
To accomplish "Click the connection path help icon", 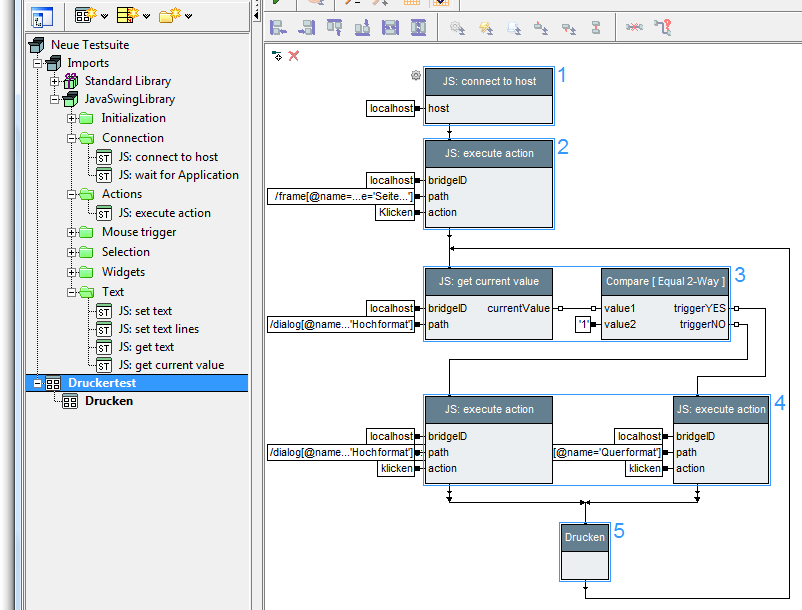I will tap(663, 27).
